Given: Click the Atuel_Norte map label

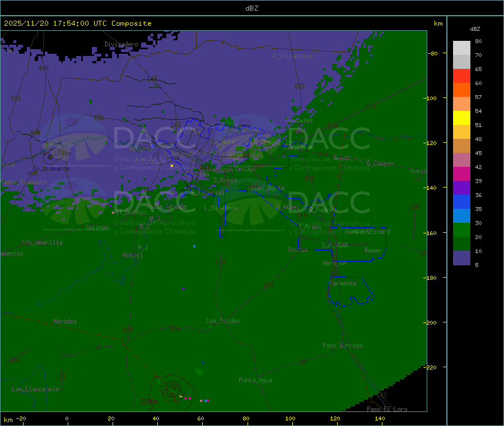Looking at the screenshot, I should coord(266,188).
